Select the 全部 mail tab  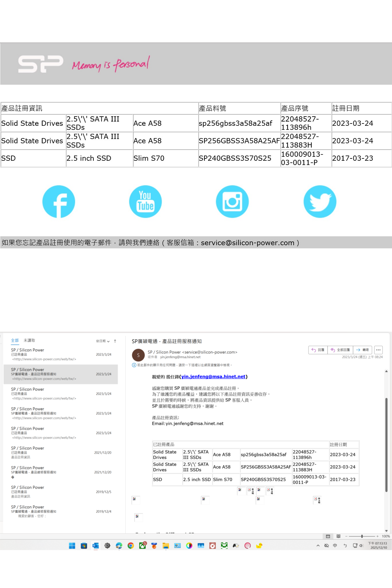pyautogui.click(x=15, y=340)
